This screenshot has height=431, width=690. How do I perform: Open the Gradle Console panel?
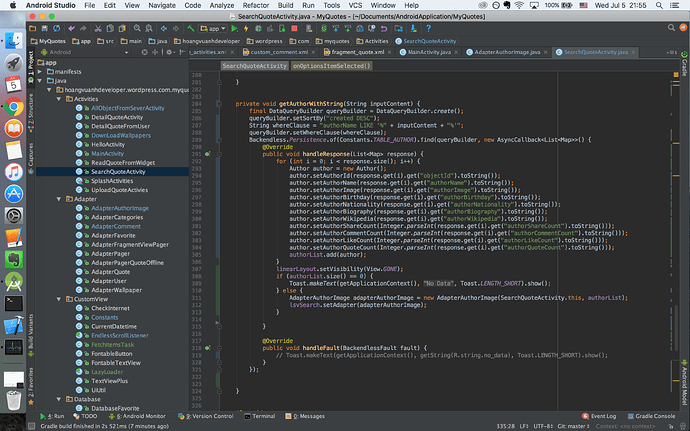tap(651, 416)
